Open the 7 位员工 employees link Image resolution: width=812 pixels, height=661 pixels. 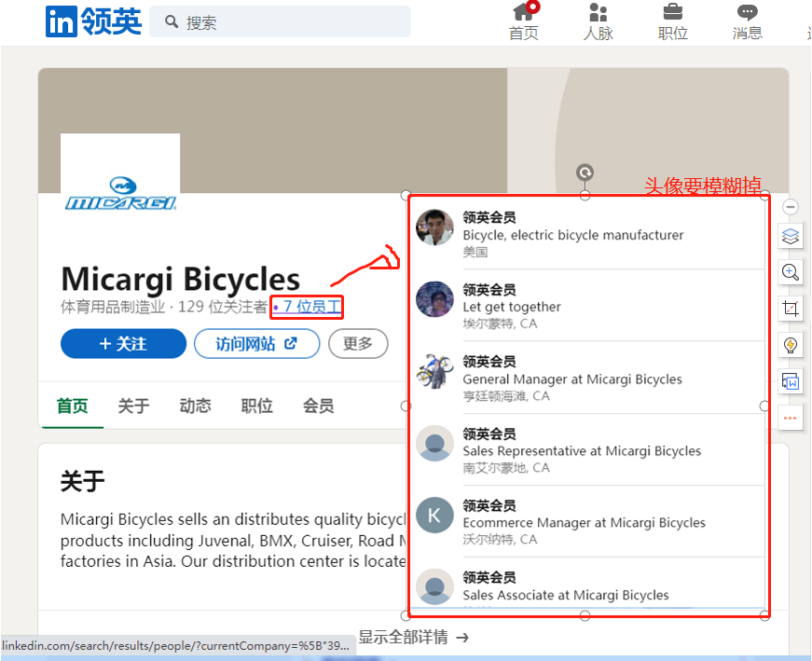[307, 307]
